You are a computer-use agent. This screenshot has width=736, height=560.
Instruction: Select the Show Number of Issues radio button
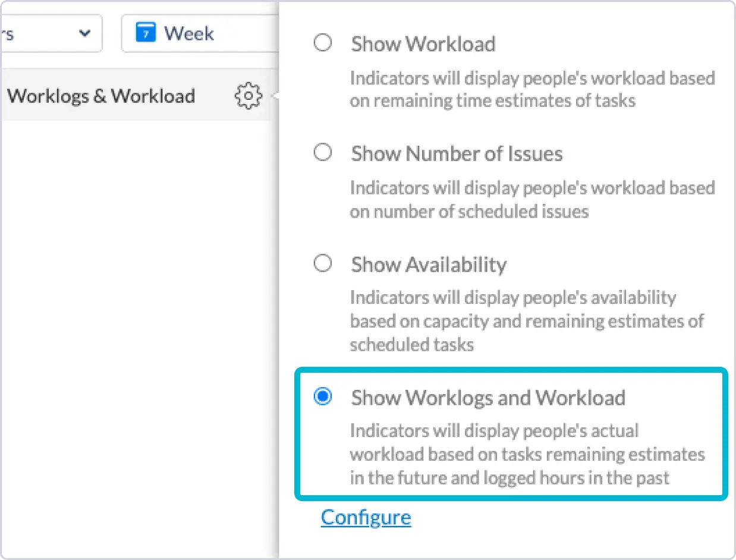[x=323, y=153]
